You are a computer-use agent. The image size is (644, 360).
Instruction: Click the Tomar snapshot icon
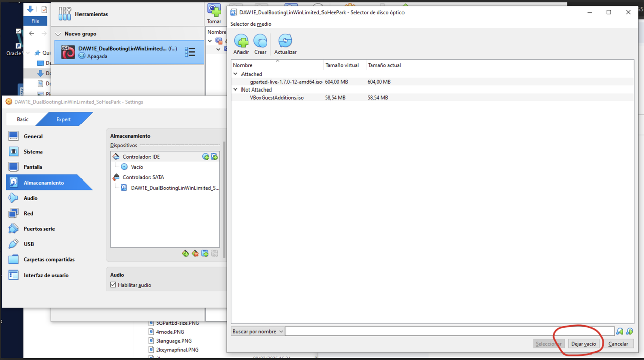(x=214, y=11)
